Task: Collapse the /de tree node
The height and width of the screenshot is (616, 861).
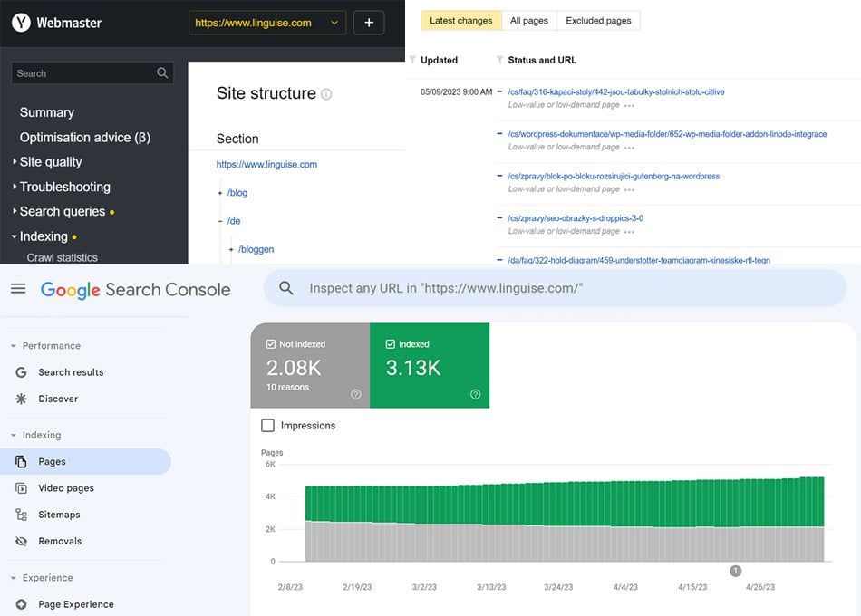Action: click(x=219, y=221)
